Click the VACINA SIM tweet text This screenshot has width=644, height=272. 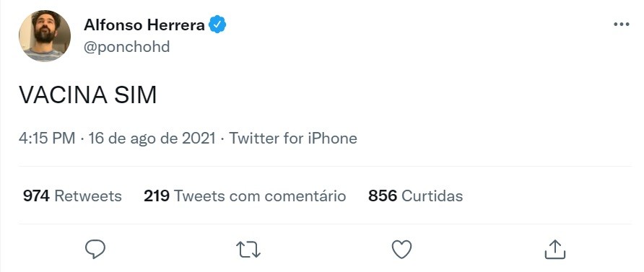[88, 95]
